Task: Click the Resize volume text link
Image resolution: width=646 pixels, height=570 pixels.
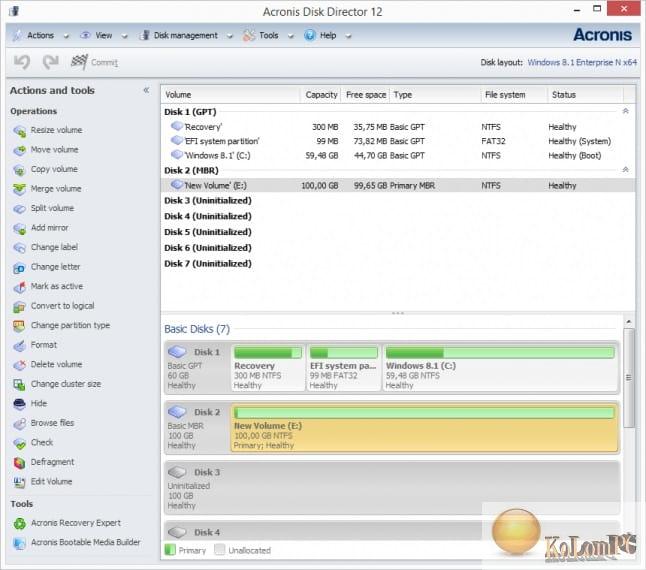Action: pyautogui.click(x=56, y=130)
